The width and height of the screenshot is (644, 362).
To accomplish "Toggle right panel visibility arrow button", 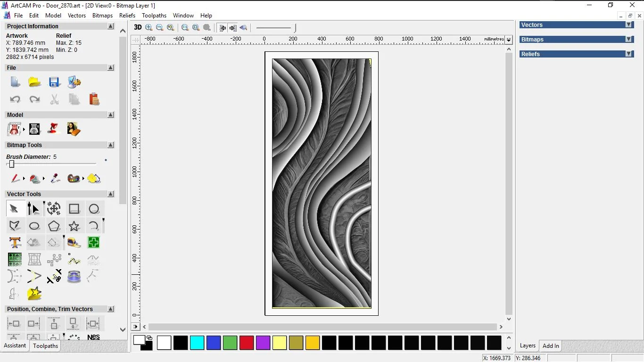I will pyautogui.click(x=233, y=28).
